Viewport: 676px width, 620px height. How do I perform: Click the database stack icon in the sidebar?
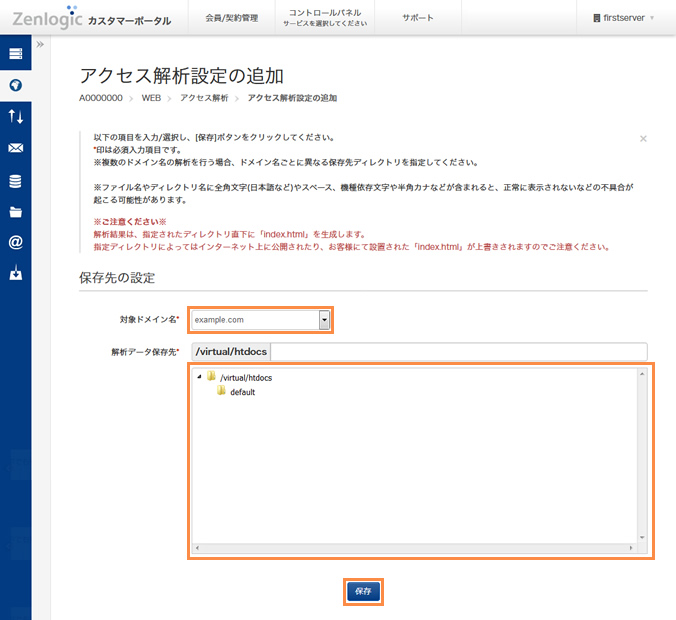[x=15, y=181]
